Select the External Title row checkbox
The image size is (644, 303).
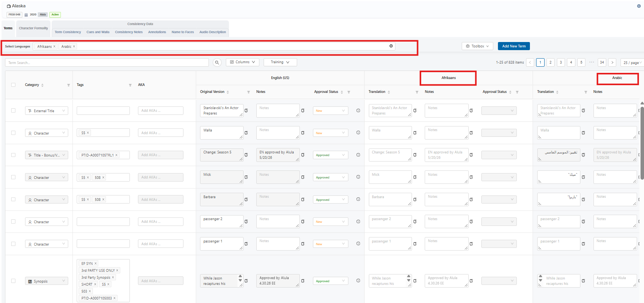pos(13,111)
